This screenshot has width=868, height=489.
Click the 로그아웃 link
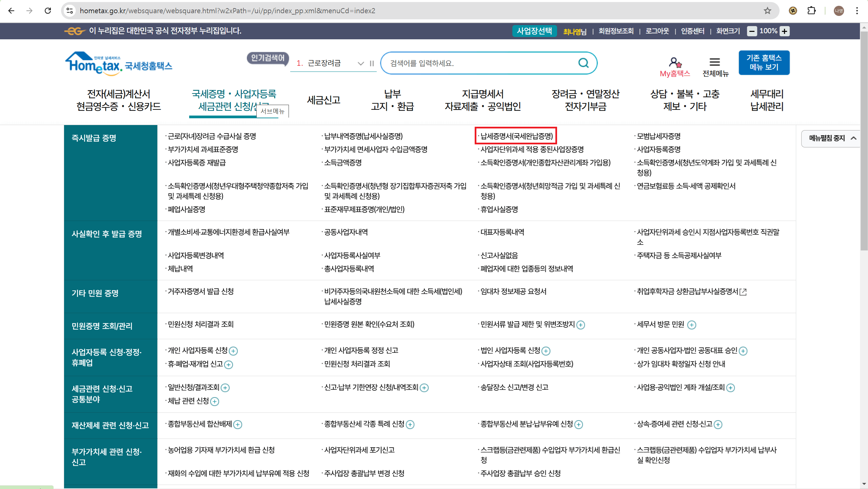tap(657, 31)
